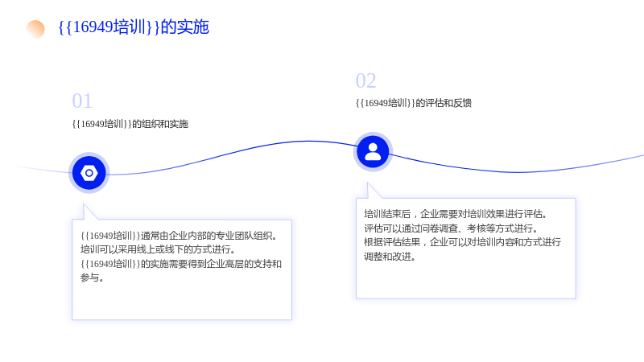Click text '调整和改进。' in right box
This screenshot has width=644, height=362.
[x=390, y=257]
